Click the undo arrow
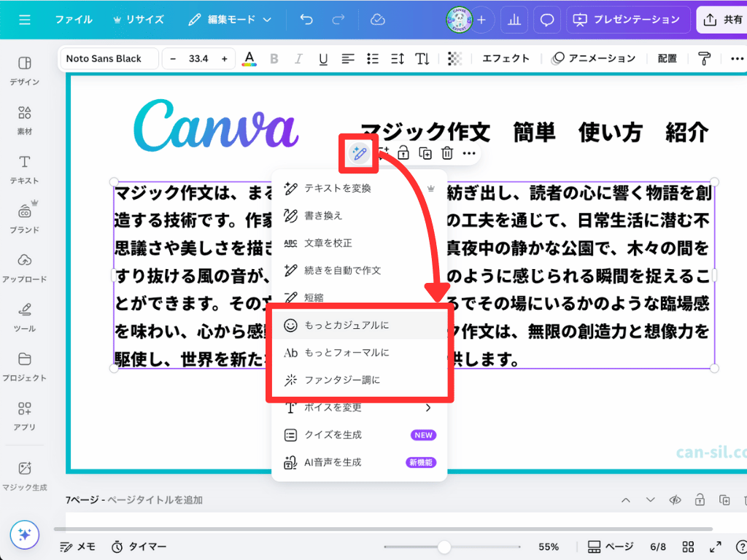747x560 pixels. coord(306,20)
